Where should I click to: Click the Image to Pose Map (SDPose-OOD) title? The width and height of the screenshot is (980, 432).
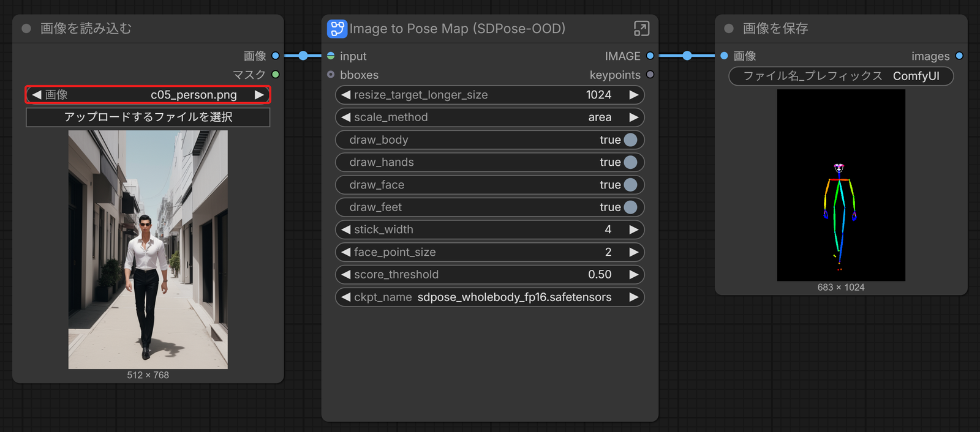tap(457, 29)
